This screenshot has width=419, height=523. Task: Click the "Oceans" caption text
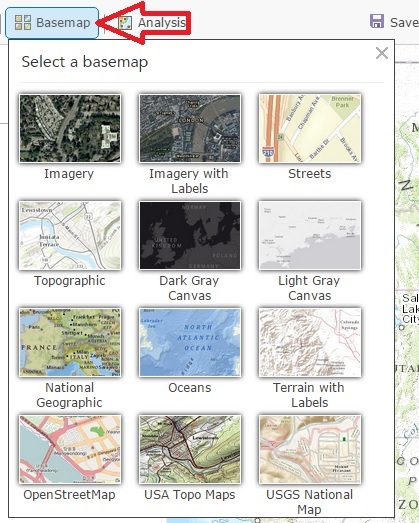point(189,388)
